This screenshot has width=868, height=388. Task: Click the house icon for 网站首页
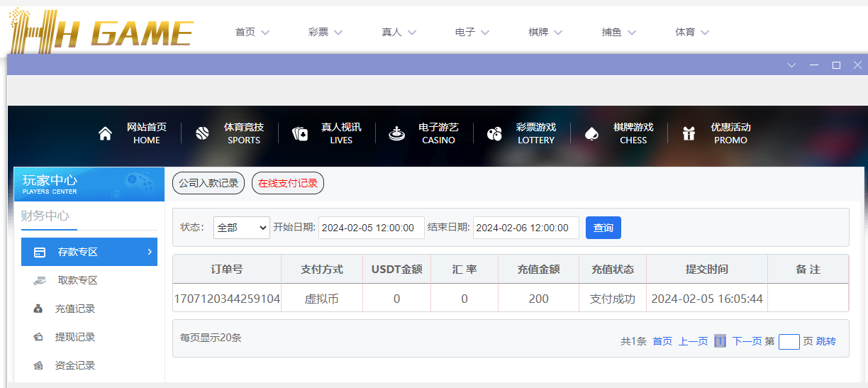click(105, 133)
